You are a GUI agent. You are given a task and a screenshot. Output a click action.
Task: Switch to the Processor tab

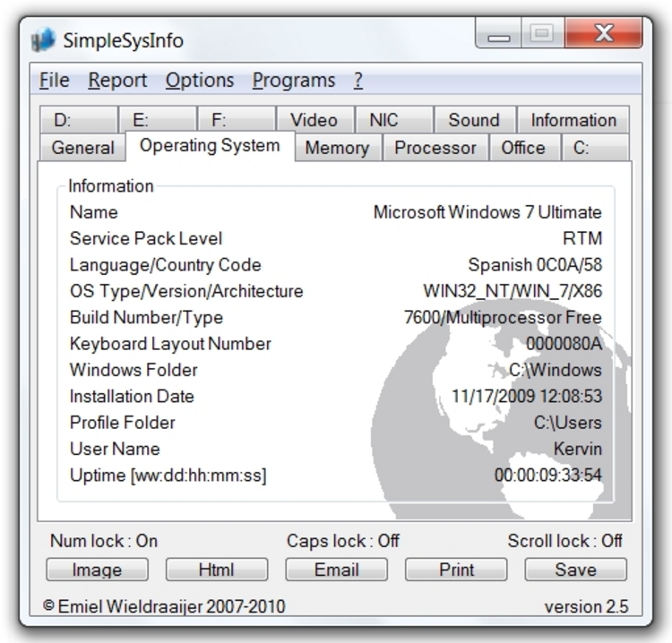[435, 148]
